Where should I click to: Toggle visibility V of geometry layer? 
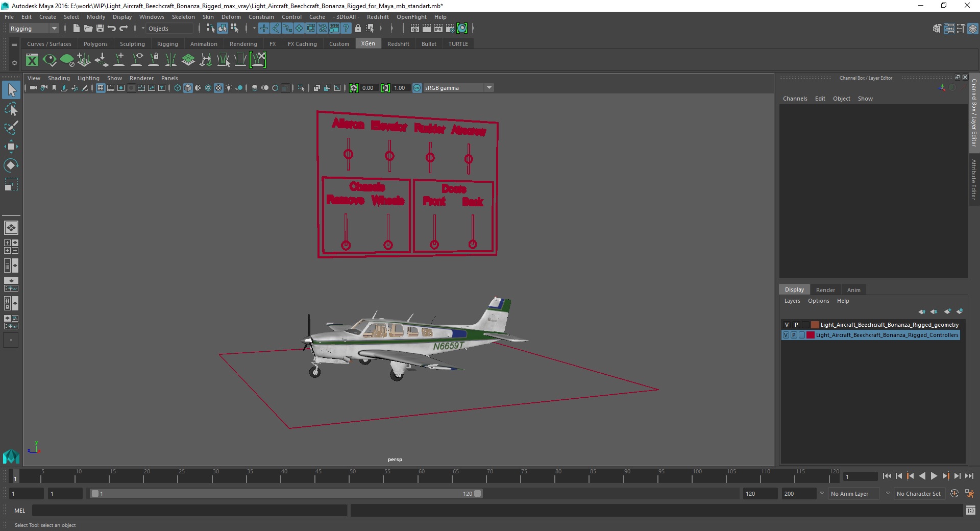(x=787, y=325)
